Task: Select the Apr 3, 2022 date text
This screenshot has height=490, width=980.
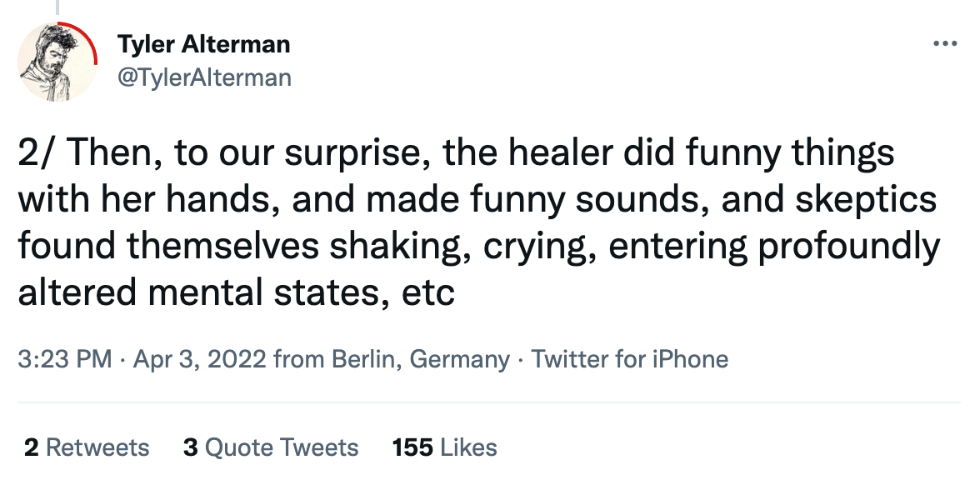Action: [200, 359]
